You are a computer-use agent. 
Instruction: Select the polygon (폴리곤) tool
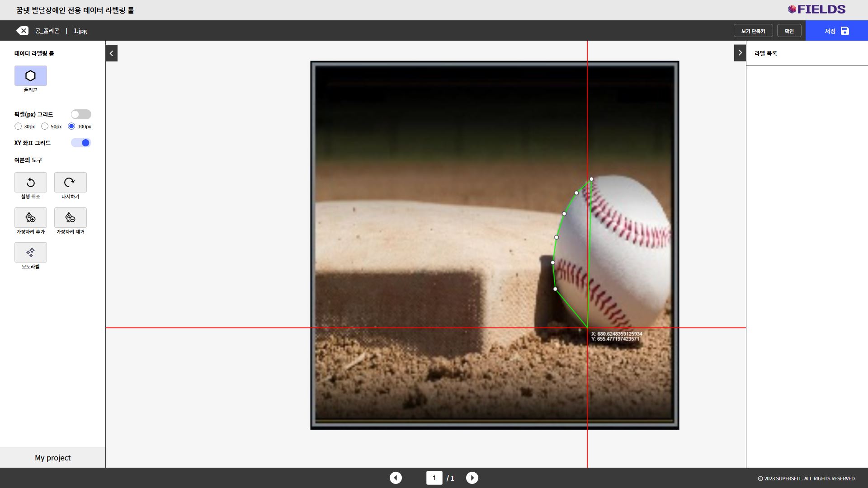coord(30,75)
